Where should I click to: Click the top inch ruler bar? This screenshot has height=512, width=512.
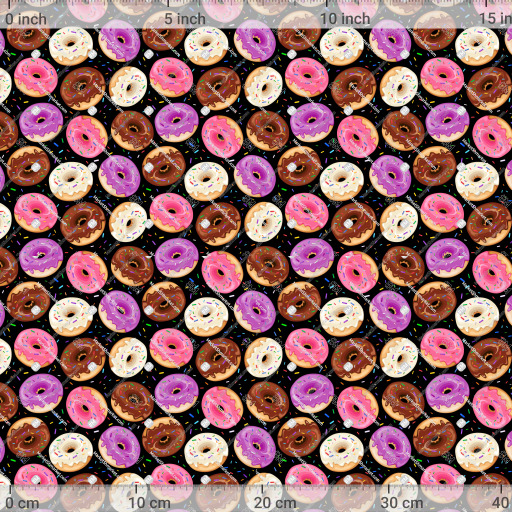(x=256, y=14)
